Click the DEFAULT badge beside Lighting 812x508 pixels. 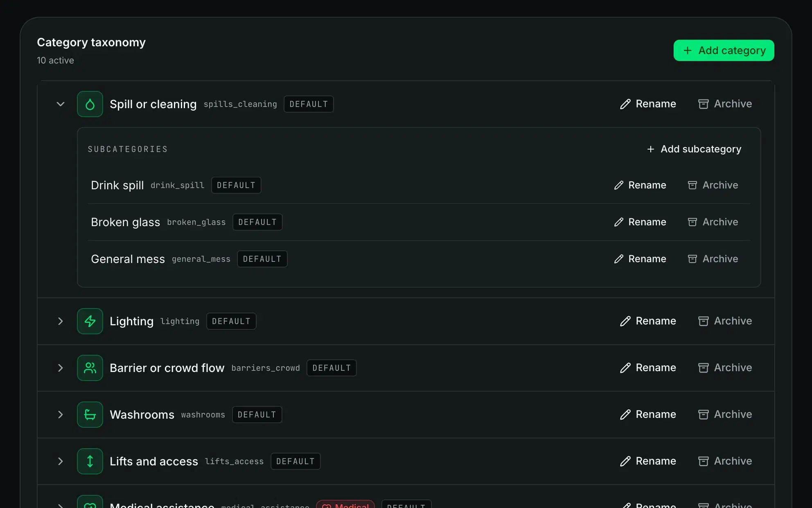[x=231, y=321]
